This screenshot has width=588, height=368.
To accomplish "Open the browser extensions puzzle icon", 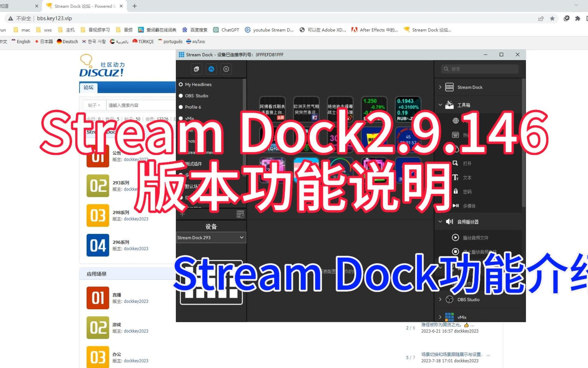I will click(x=578, y=18).
